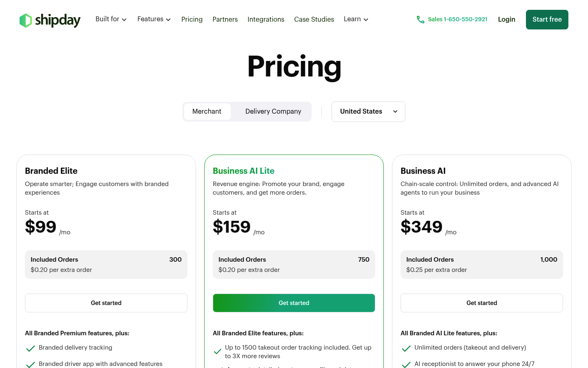588x368 pixels.
Task: Expand the Learn menu
Action: point(356,19)
